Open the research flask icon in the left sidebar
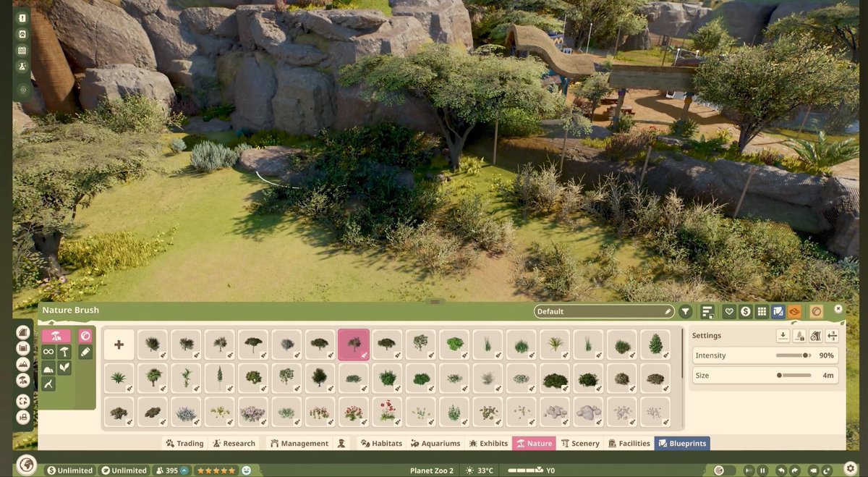 (x=22, y=66)
